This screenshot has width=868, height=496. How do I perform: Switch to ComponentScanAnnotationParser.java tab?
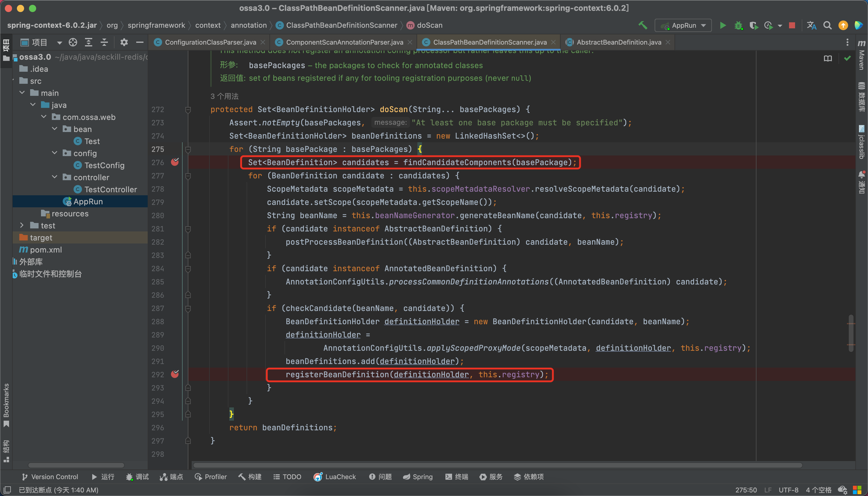(x=344, y=42)
